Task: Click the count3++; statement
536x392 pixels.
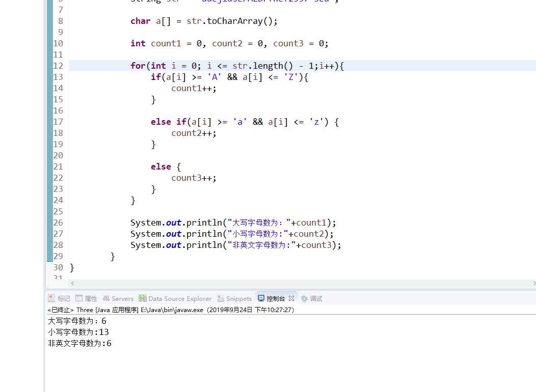Action: click(194, 178)
